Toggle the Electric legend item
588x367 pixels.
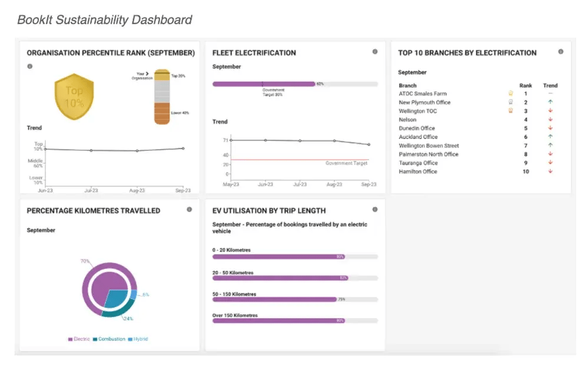79,339
